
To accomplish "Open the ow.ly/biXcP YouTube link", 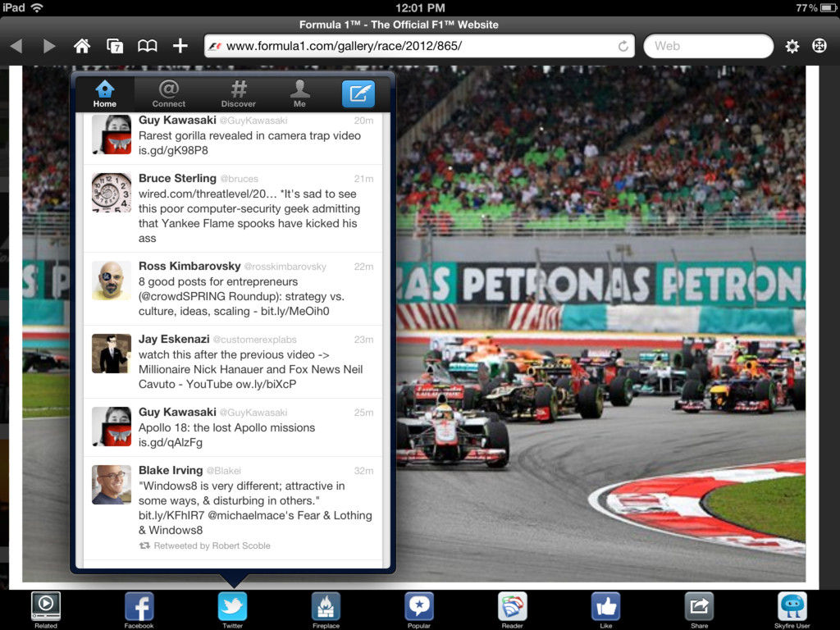I will pos(267,384).
